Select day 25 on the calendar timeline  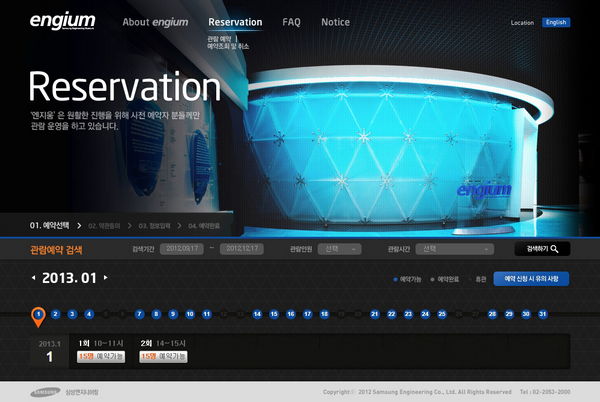442,314
